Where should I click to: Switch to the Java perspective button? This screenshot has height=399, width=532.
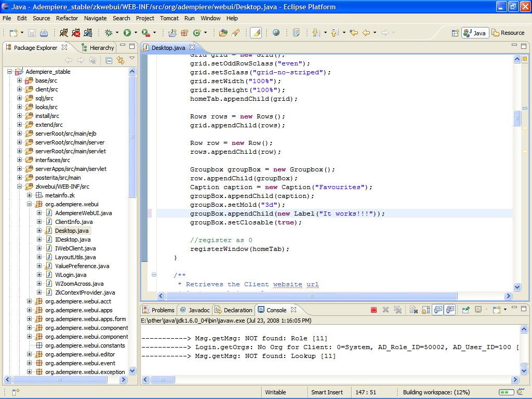click(475, 33)
